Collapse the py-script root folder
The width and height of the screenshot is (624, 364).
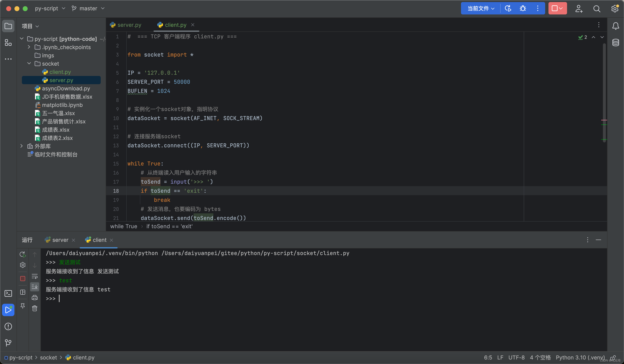coord(22,39)
